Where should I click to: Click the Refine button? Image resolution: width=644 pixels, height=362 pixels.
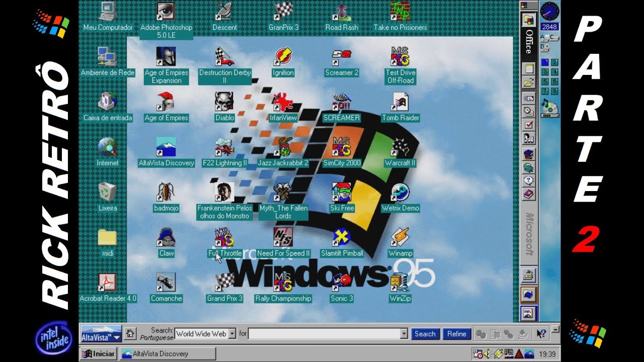(x=457, y=334)
